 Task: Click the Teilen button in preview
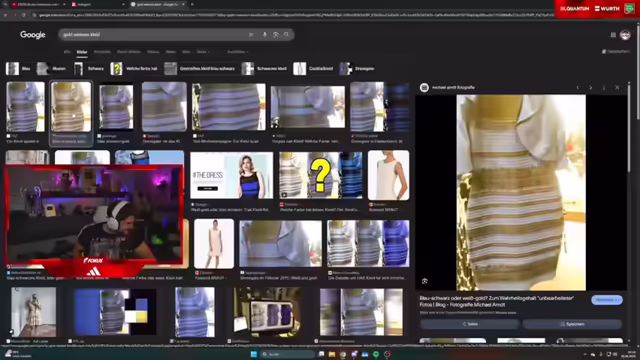coord(470,324)
